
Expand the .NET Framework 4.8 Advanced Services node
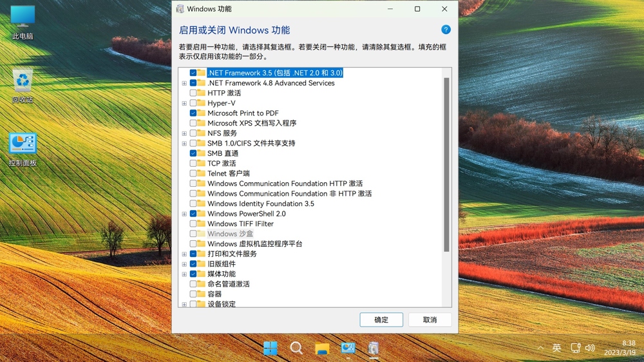(x=184, y=83)
